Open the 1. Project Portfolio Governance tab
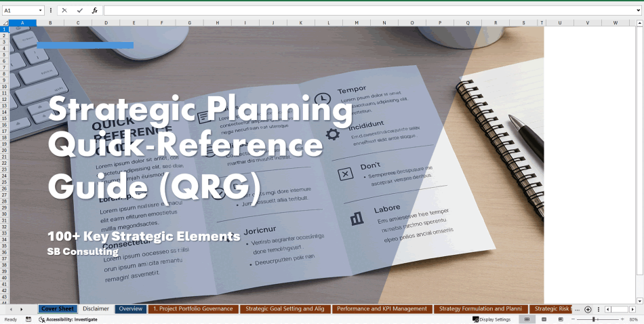Screen dimensions: 644x324 [x=193, y=309]
